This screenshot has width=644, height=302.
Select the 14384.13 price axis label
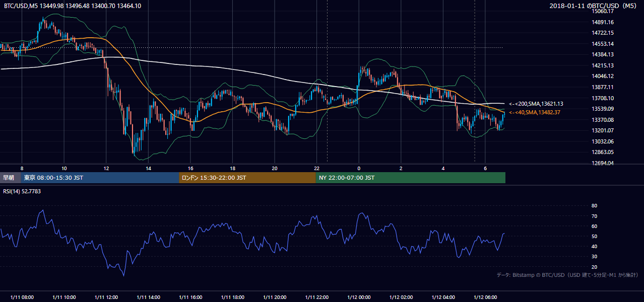coord(603,54)
